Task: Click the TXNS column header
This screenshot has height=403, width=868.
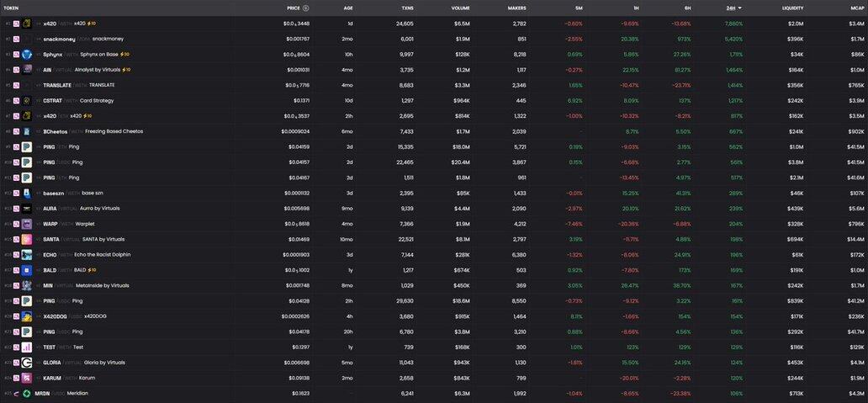Action: click(x=407, y=8)
